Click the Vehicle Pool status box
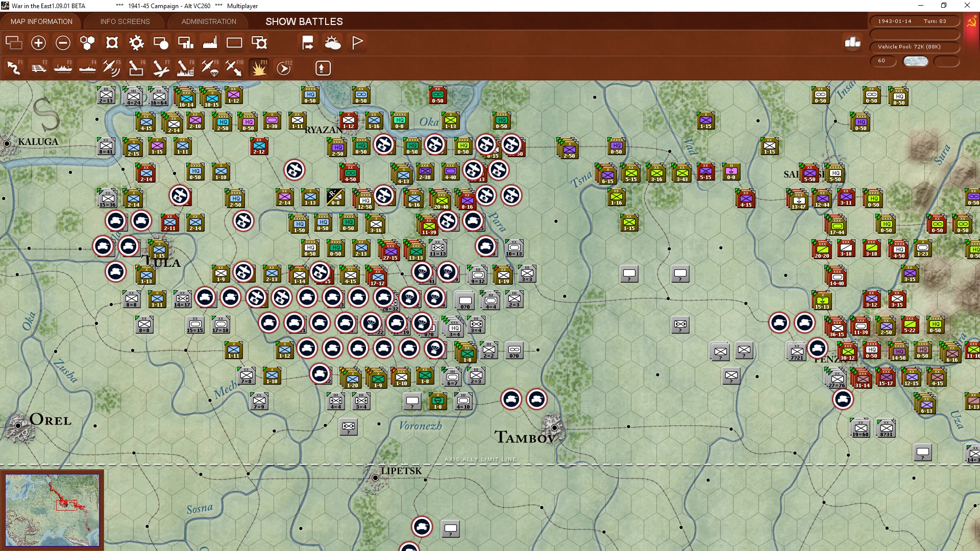 pos(914,47)
